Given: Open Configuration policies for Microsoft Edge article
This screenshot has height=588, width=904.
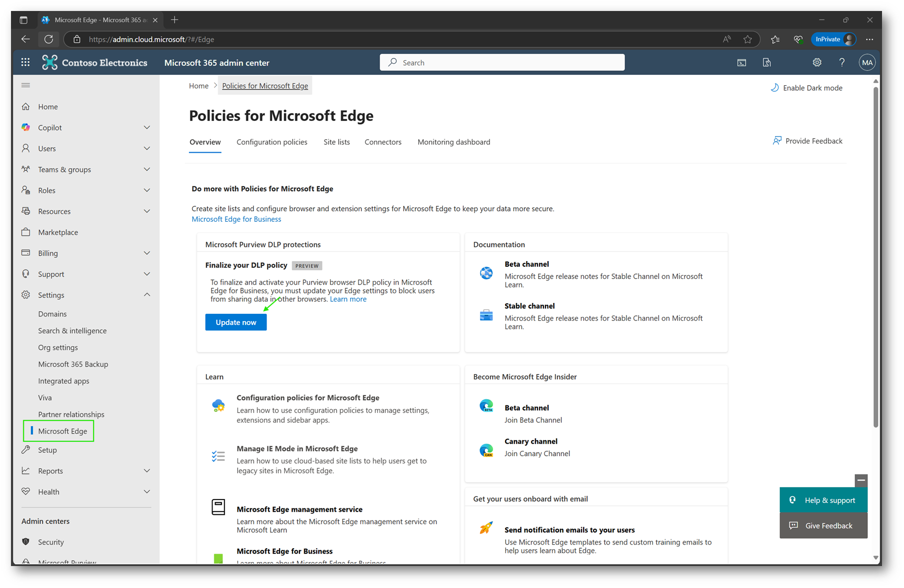Looking at the screenshot, I should coord(308,398).
